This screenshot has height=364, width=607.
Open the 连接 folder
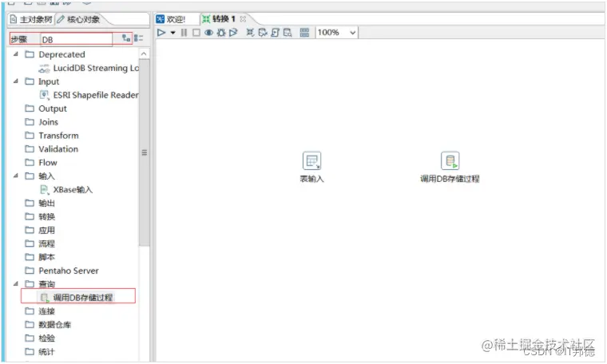(x=40, y=311)
